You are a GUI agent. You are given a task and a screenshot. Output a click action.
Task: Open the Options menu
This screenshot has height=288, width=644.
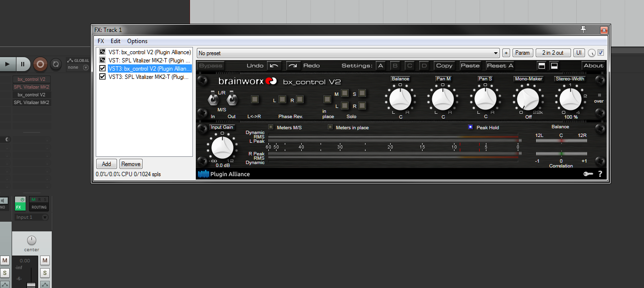pos(137,41)
